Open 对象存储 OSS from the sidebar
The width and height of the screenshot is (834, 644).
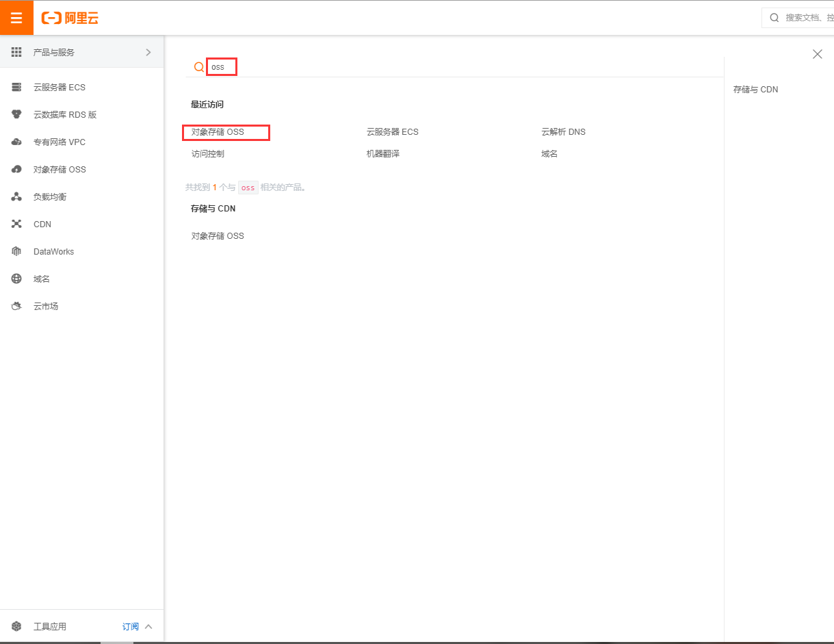pyautogui.click(x=60, y=169)
